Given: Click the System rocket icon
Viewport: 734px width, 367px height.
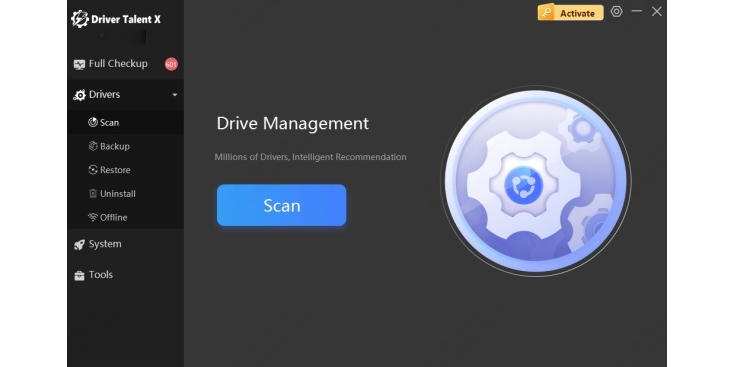Looking at the screenshot, I should (x=79, y=244).
